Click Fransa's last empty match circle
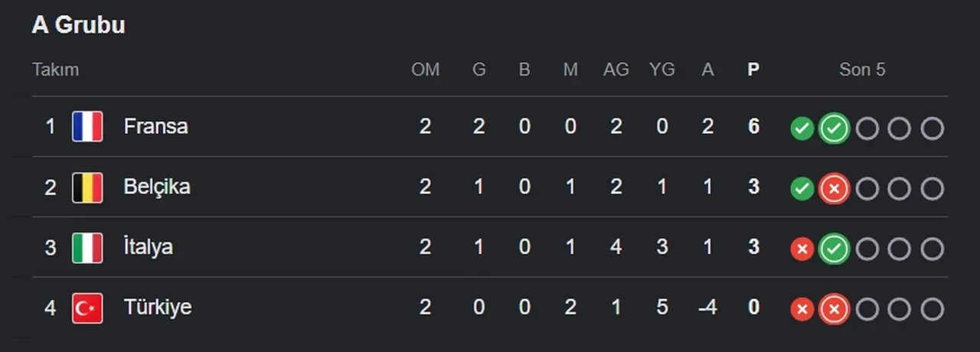The image size is (980, 352). tap(932, 129)
